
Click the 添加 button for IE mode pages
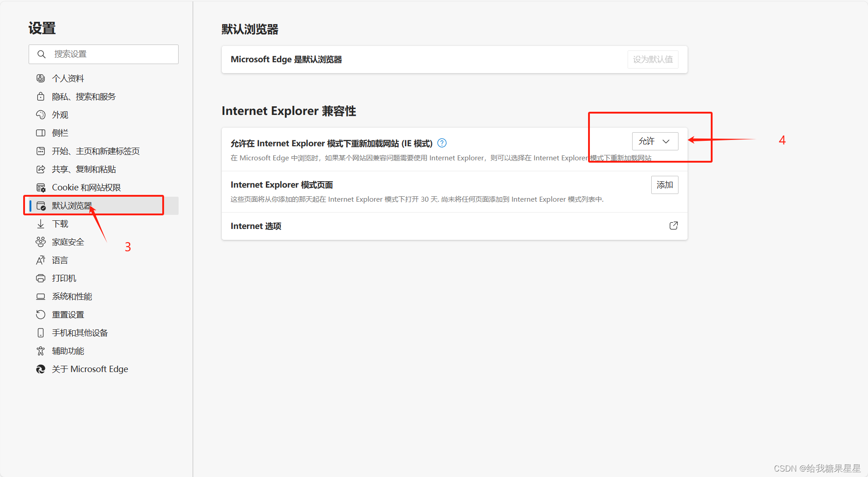664,185
